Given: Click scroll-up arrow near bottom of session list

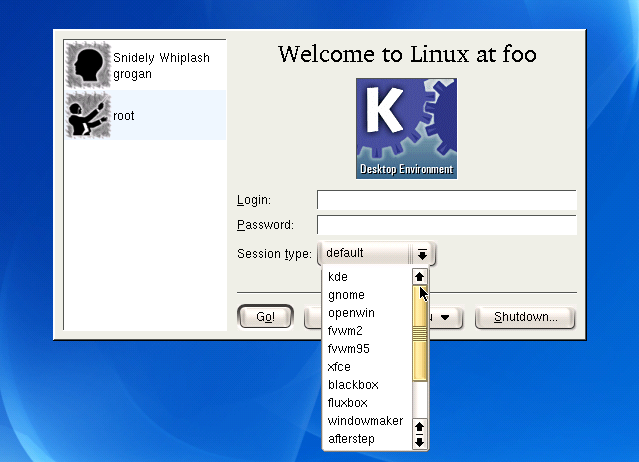Looking at the screenshot, I should pyautogui.click(x=420, y=426).
